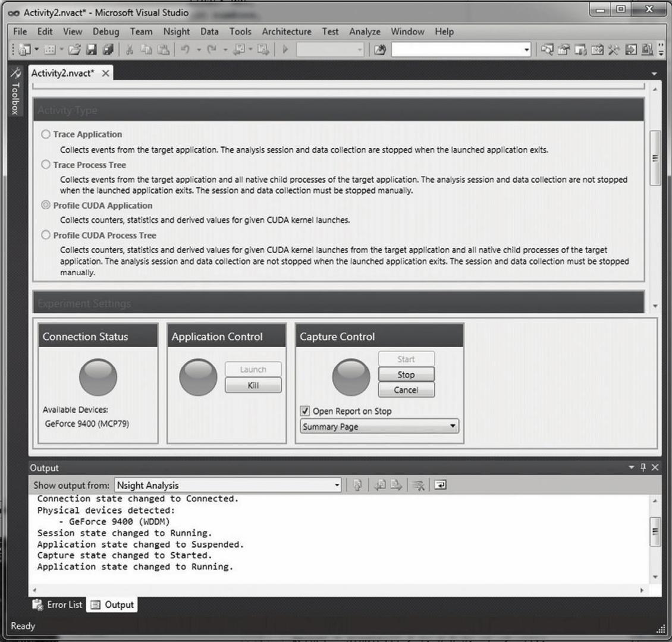The width and height of the screenshot is (672, 642).
Task: Click the New Project toolbar icon
Action: coord(24,50)
